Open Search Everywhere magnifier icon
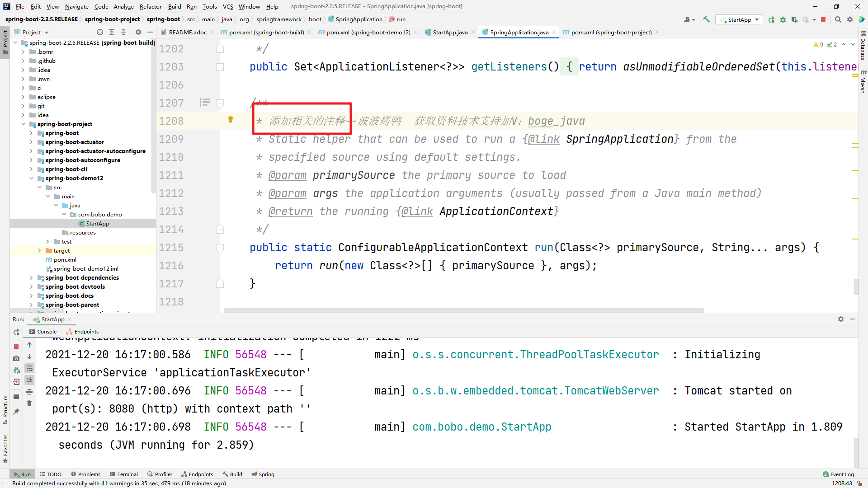Viewport: 868px width, 488px height. click(x=838, y=19)
